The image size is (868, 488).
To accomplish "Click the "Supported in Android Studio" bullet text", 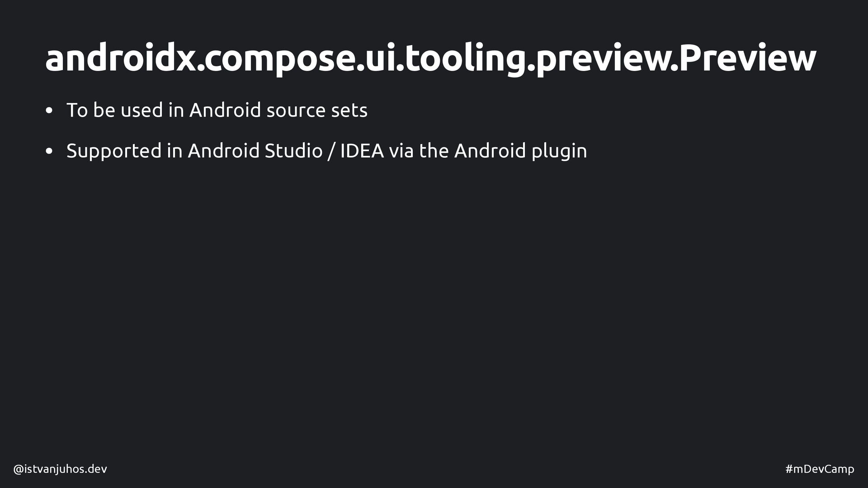I will (326, 151).
